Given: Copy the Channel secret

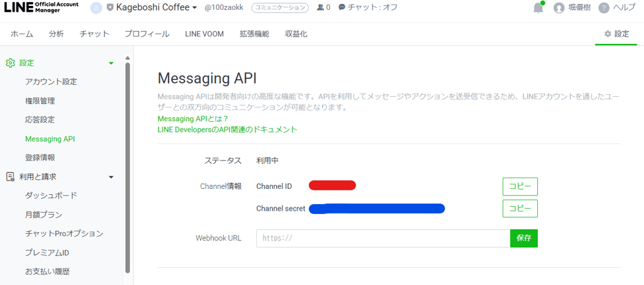Looking at the screenshot, I should click(520, 208).
